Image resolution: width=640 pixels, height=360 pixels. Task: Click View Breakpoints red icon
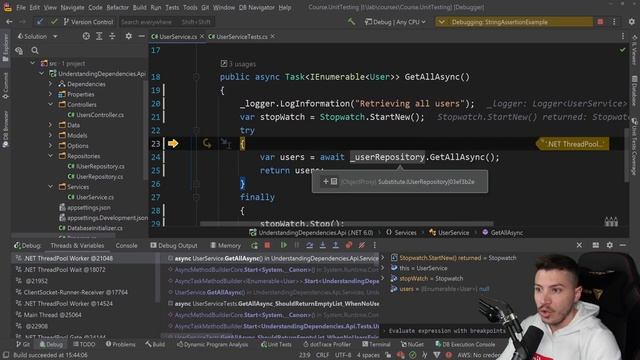point(349,245)
